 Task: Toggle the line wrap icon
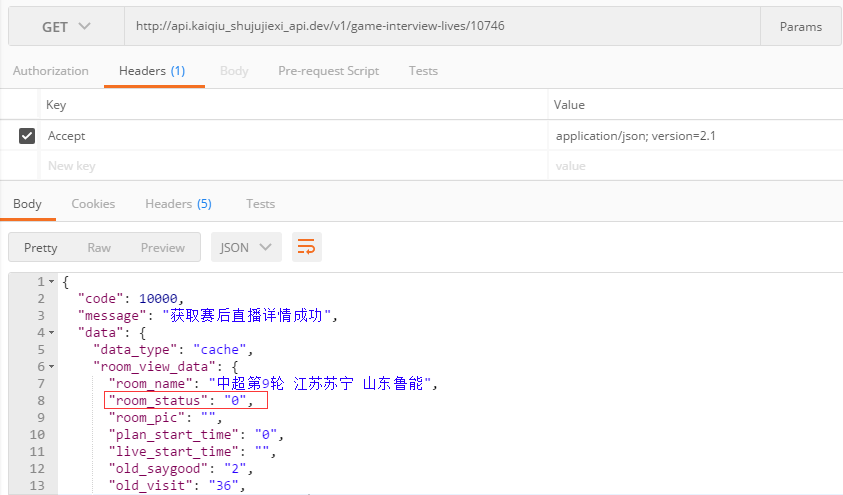tap(307, 247)
